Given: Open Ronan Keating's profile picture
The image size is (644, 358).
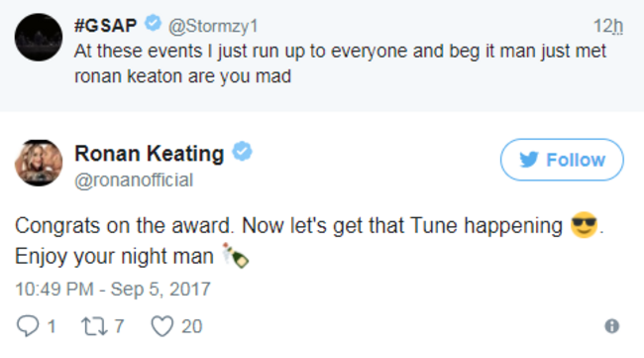Looking at the screenshot, I should (39, 163).
